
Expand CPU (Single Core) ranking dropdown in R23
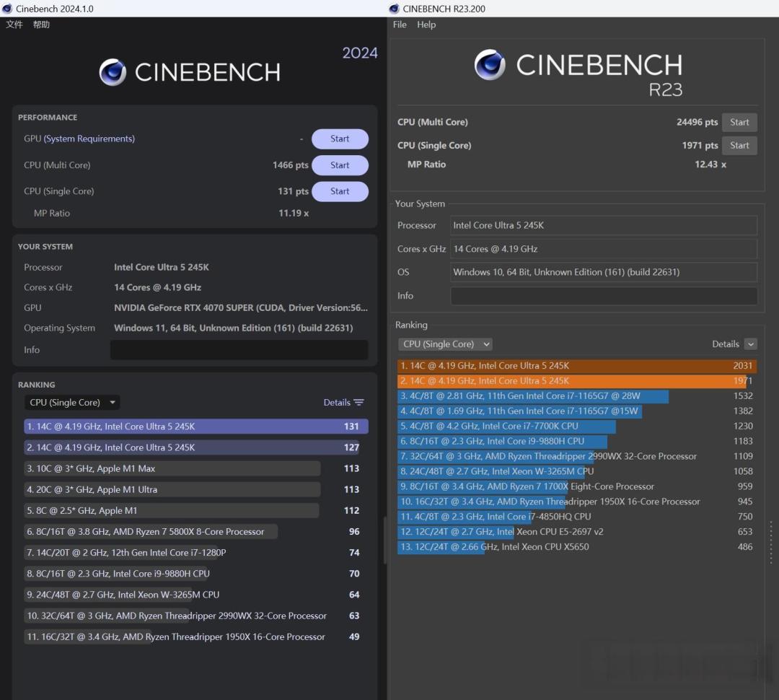[x=444, y=344]
